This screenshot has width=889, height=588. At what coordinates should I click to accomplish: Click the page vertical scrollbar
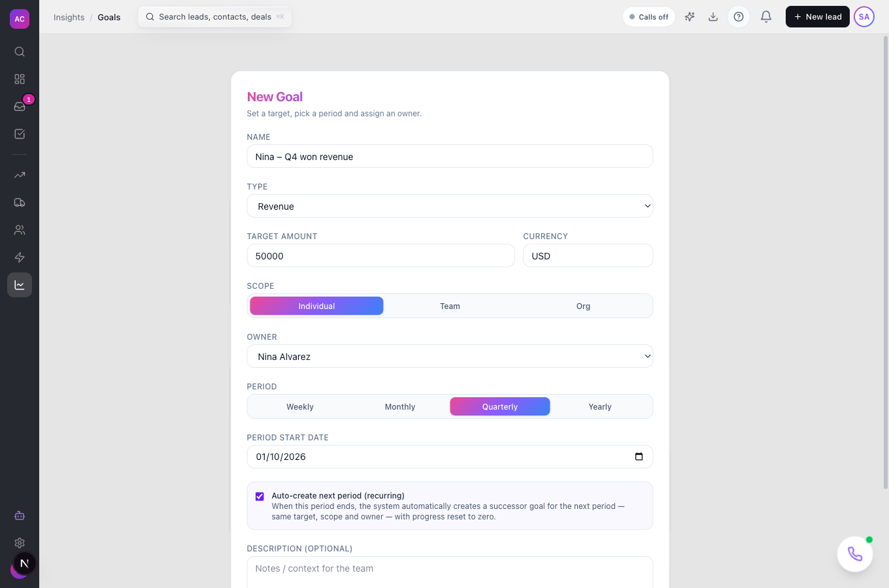(x=886, y=261)
